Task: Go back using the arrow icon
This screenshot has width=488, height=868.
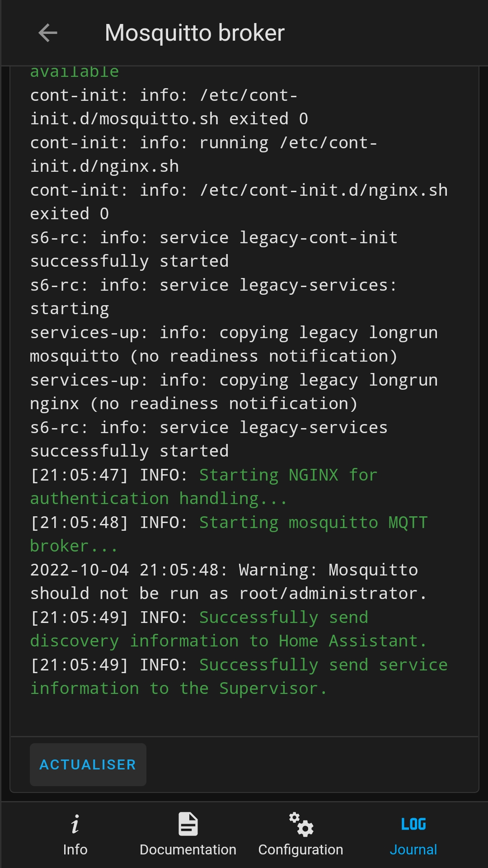Action: (48, 33)
